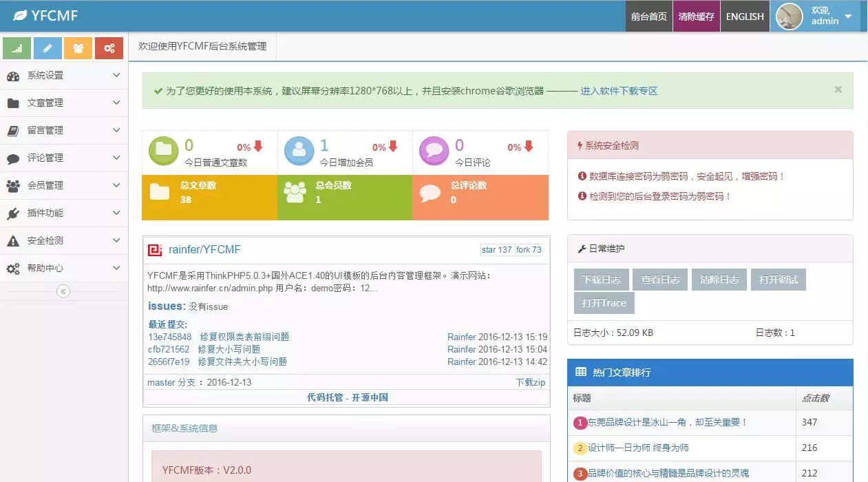Click the users icon in 总会员数 tile
Image resolution: width=868 pixels, height=482 pixels.
click(295, 192)
